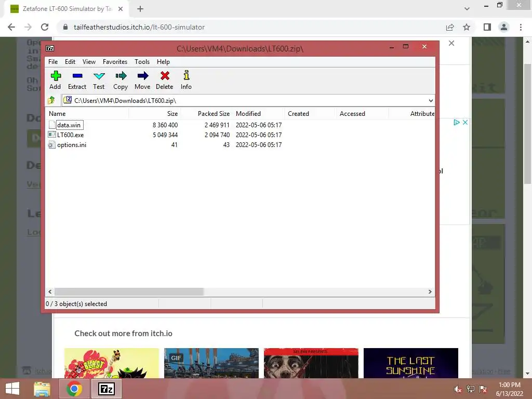Open The Last Sunshine game thumbnail

pyautogui.click(x=411, y=363)
